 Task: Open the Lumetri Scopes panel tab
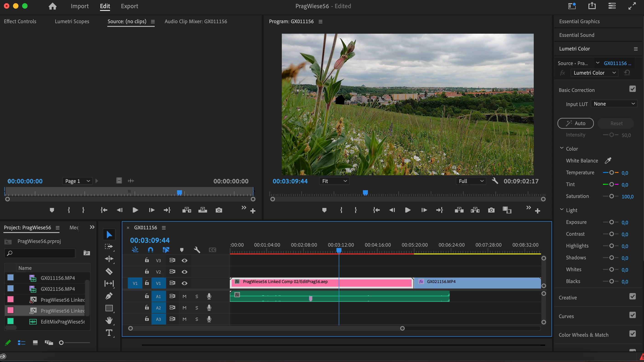point(72,21)
